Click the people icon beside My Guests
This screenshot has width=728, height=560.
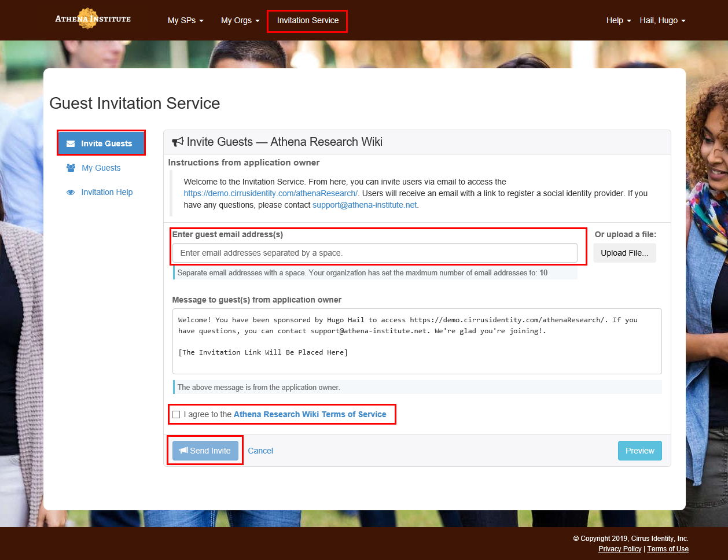pyautogui.click(x=71, y=168)
